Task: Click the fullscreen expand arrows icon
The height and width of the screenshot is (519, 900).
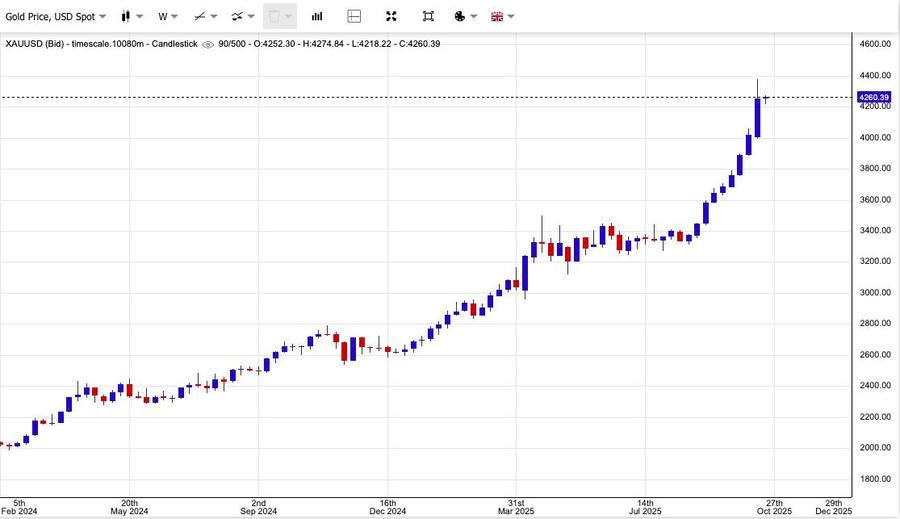Action: pos(391,16)
